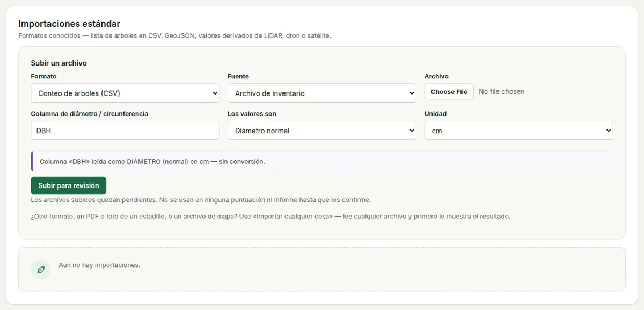Click the green 'Subir para revisión' button
This screenshot has width=644, height=310.
tap(69, 185)
